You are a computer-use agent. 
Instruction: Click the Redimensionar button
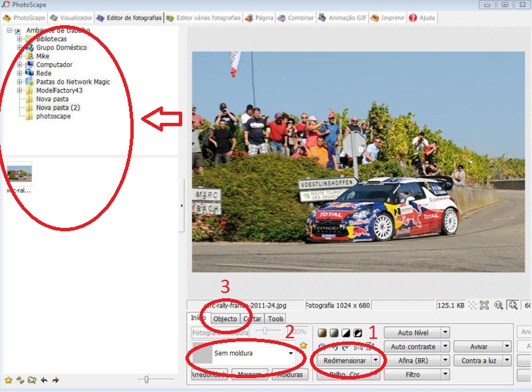[x=344, y=361]
